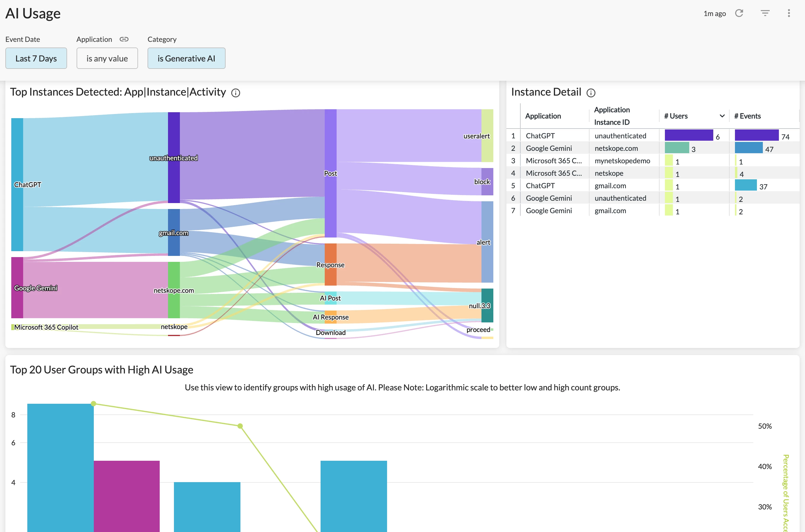Screen dimensions: 805x532
Task: Click the magenta bar in user groups chart
Action: click(x=126, y=495)
